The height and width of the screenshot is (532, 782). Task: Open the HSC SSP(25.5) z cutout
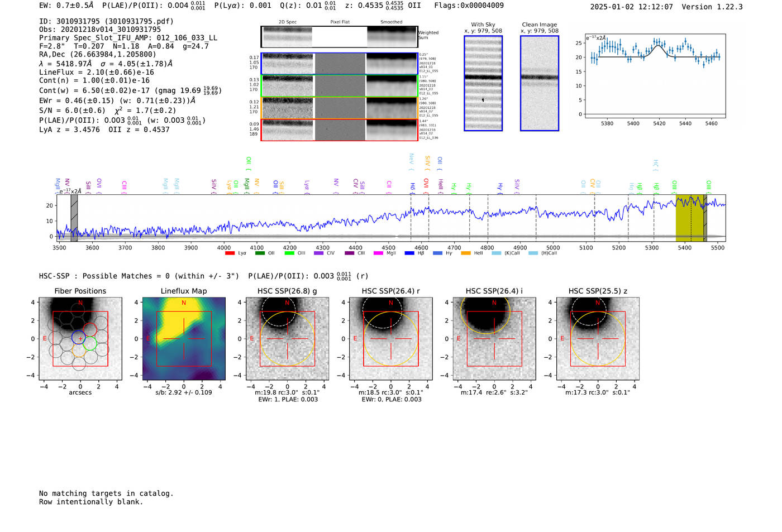tap(598, 339)
